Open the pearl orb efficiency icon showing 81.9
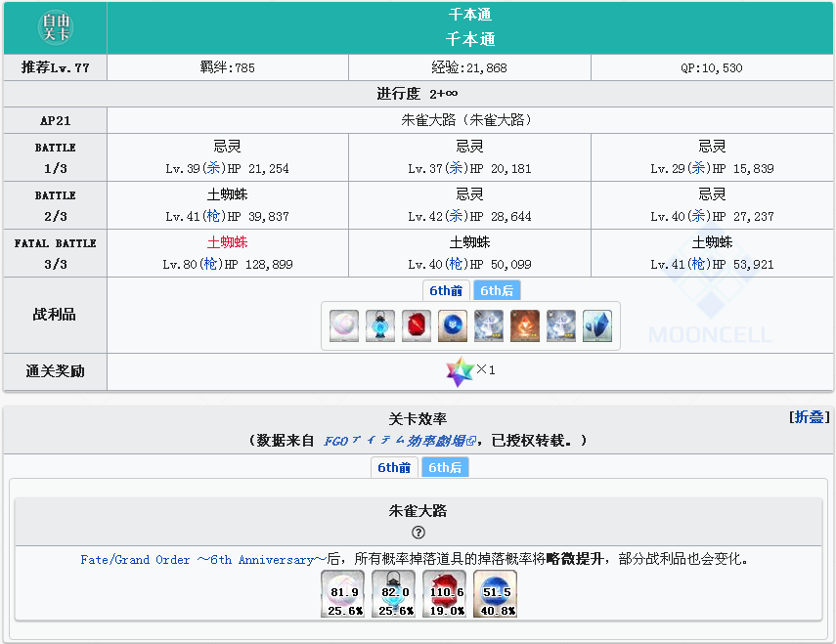836x644 pixels. click(x=343, y=593)
